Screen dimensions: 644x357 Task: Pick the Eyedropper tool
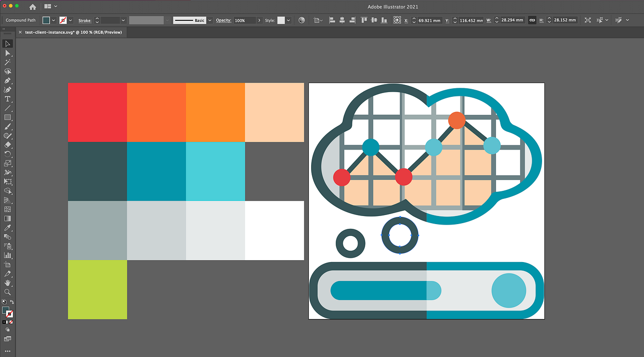pyautogui.click(x=8, y=227)
